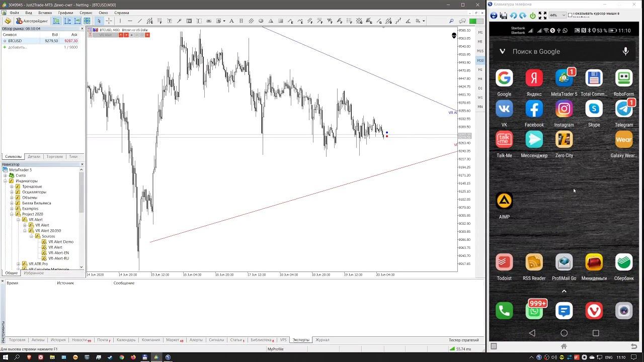644x362 pixels.
Task: Draw a vertical line on chart
Action: click(120, 21)
